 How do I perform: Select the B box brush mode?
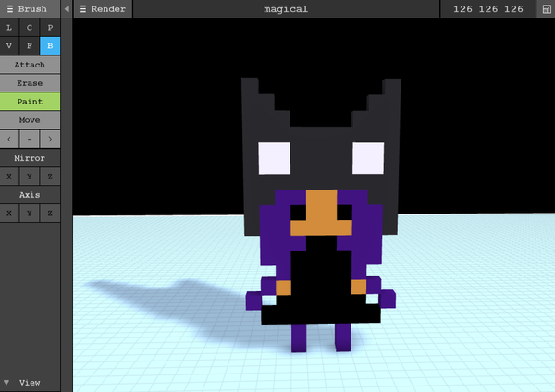(x=50, y=45)
